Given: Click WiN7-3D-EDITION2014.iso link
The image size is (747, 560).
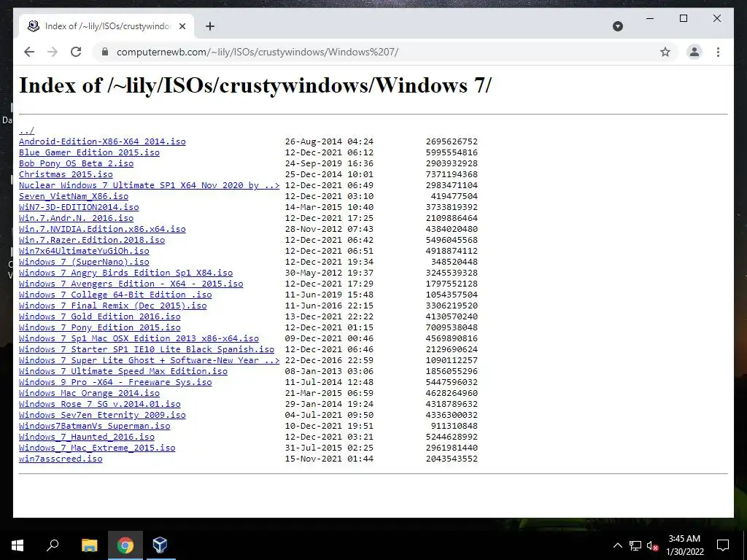Looking at the screenshot, I should click(79, 207).
